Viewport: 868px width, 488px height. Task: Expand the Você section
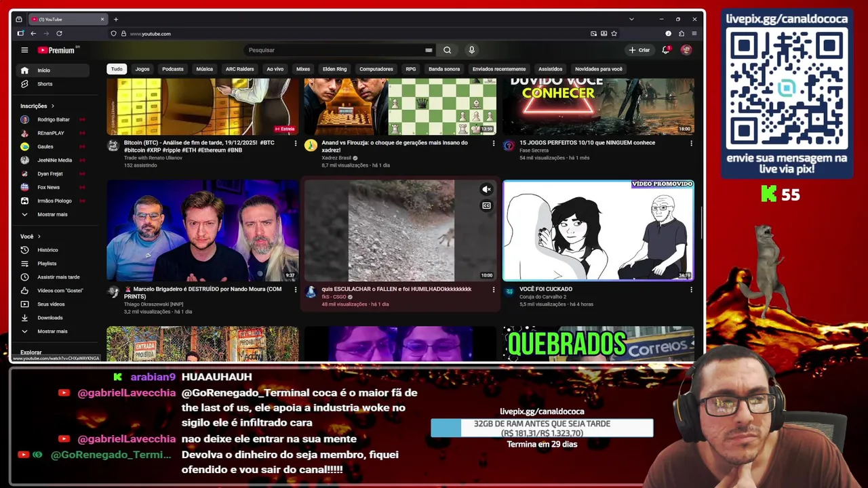pyautogui.click(x=31, y=237)
